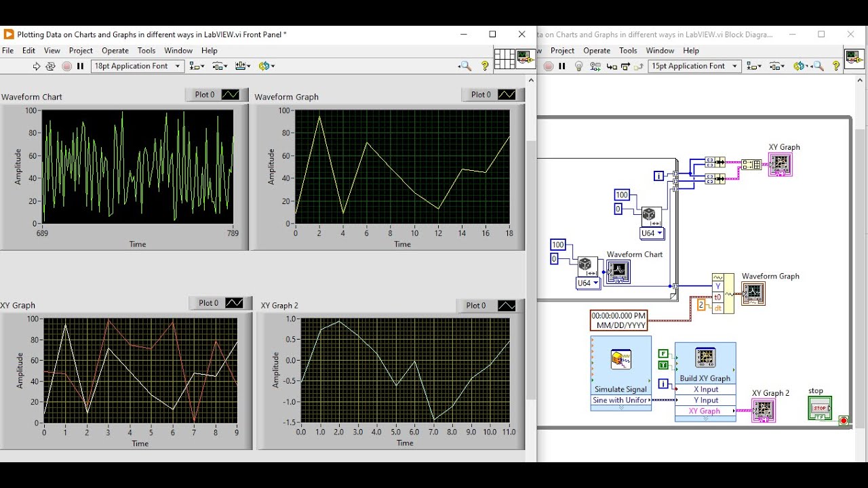Open Block Diagram search magnifier
The image size is (868, 488).
pyautogui.click(x=817, y=66)
